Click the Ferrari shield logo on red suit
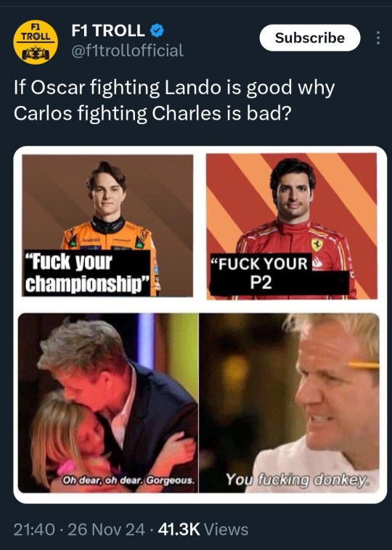The image size is (392, 550). point(317,245)
